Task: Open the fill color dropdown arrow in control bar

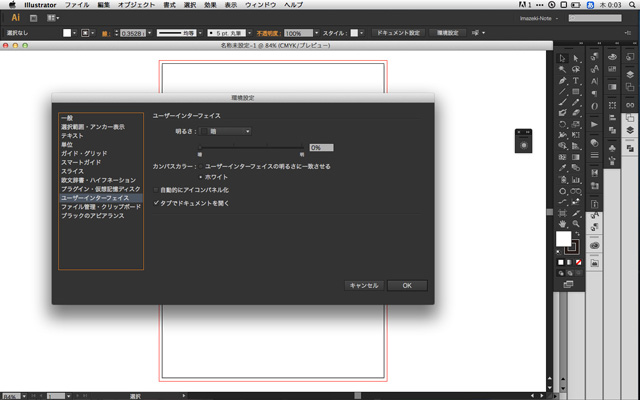Action: 74,33
